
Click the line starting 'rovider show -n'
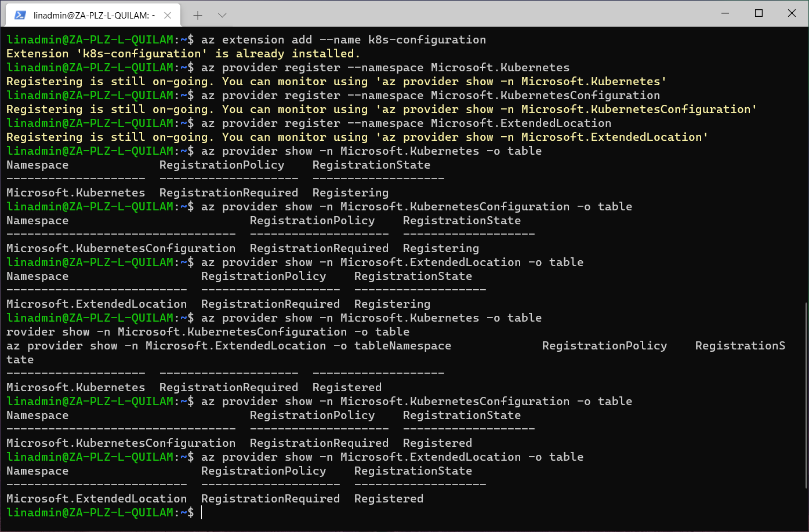point(208,332)
